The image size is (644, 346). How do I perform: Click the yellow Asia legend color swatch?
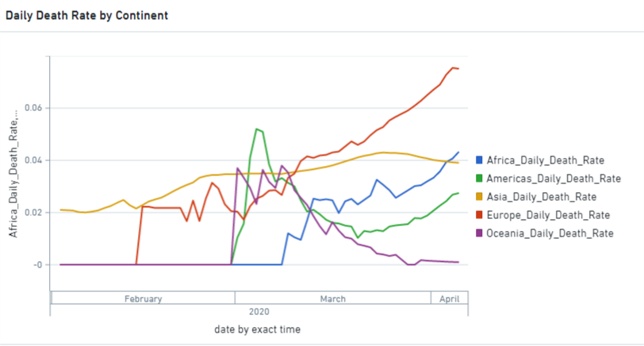(x=479, y=197)
